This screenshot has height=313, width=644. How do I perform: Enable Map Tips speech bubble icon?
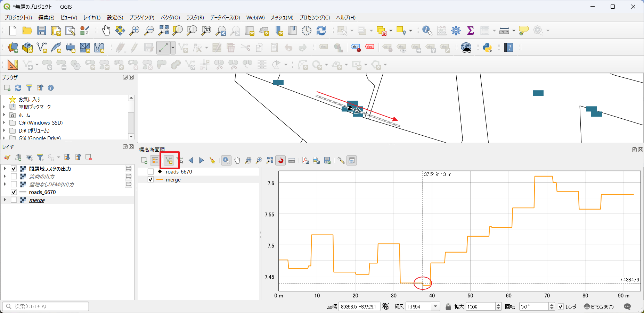[523, 31]
